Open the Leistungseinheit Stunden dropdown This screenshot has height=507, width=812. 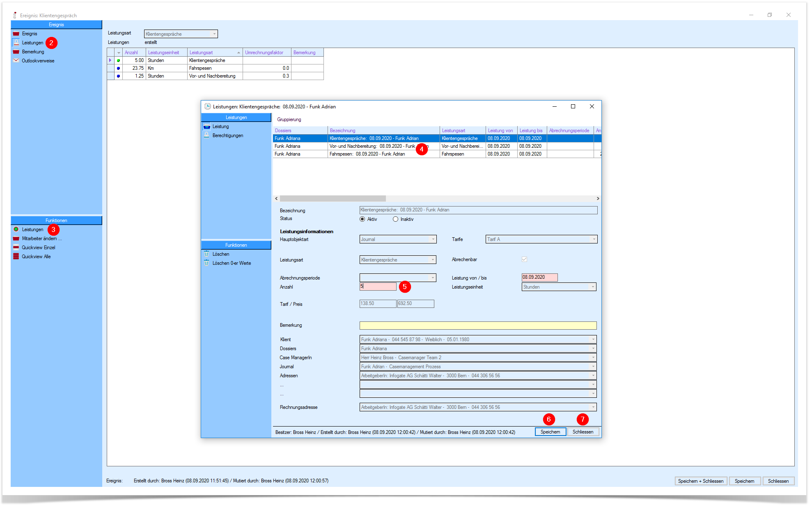coord(593,287)
